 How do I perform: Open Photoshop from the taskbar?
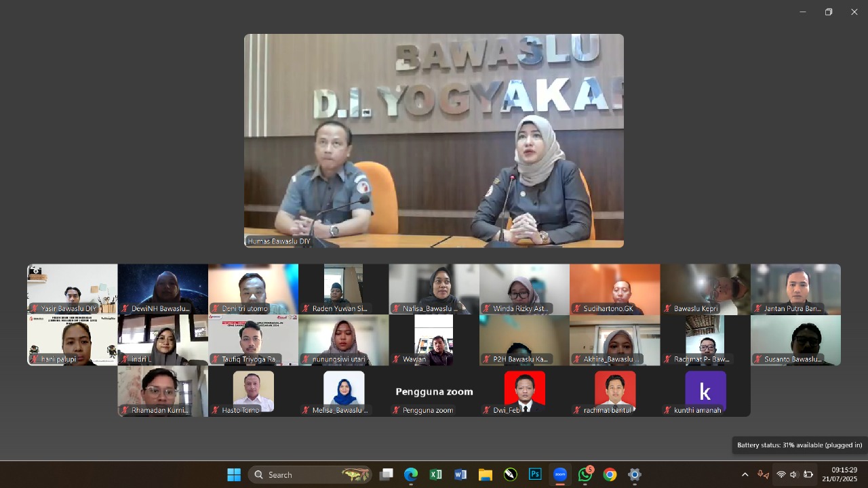pyautogui.click(x=535, y=474)
